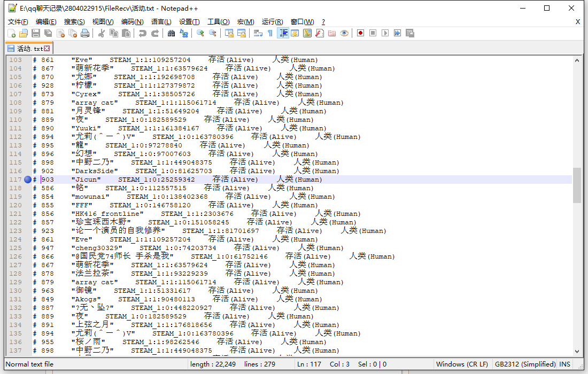Open the 设置(T) menu
This screenshot has height=374, width=588.
pyautogui.click(x=189, y=22)
